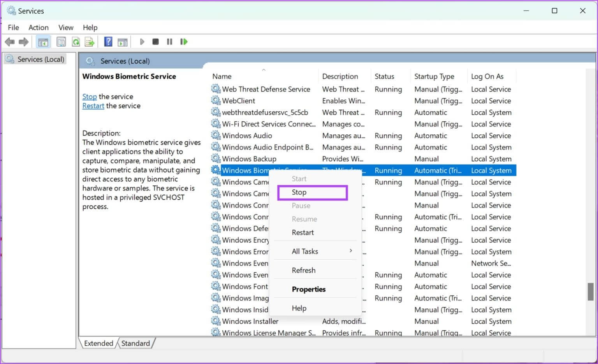The image size is (598, 364).
Task: Open Properties from the context menu
Action: point(308,289)
